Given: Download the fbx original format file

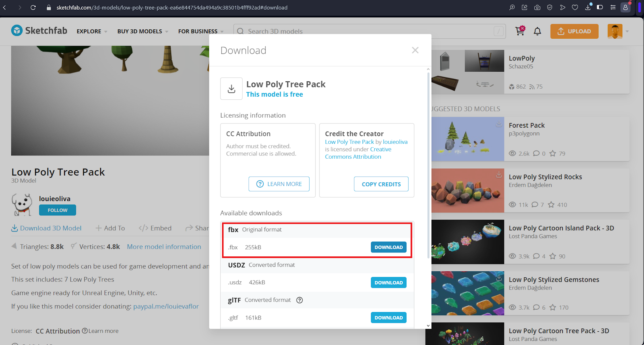Looking at the screenshot, I should tap(388, 247).
